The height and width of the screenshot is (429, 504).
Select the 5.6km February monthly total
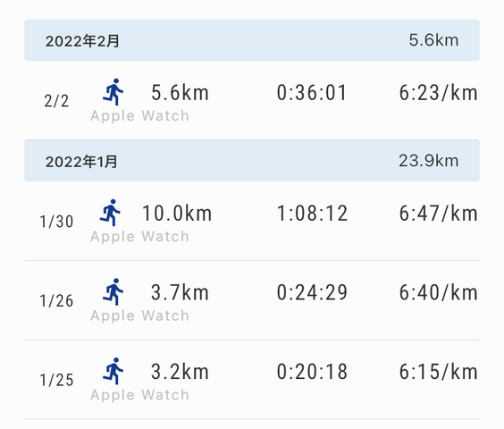[x=433, y=40]
